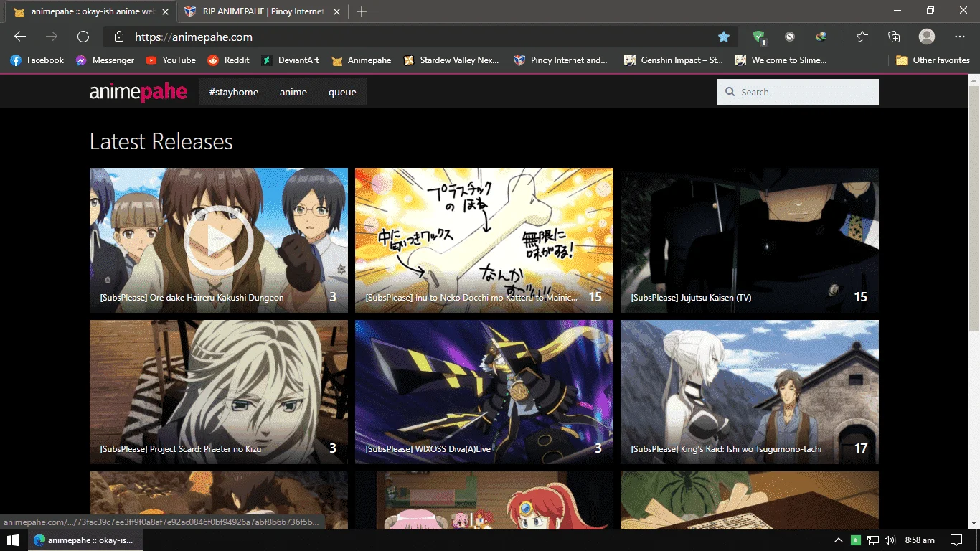
Task: Click the WIXOSS Diva(A)Live title text
Action: [428, 448]
